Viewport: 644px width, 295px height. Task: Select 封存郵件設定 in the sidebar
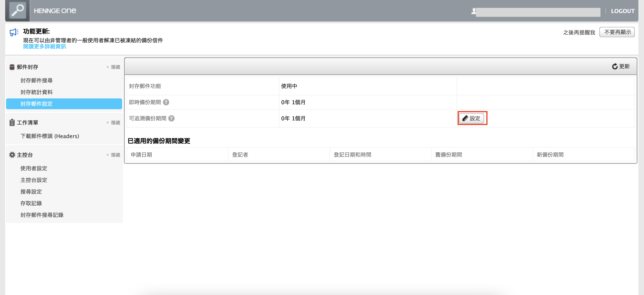[x=64, y=104]
